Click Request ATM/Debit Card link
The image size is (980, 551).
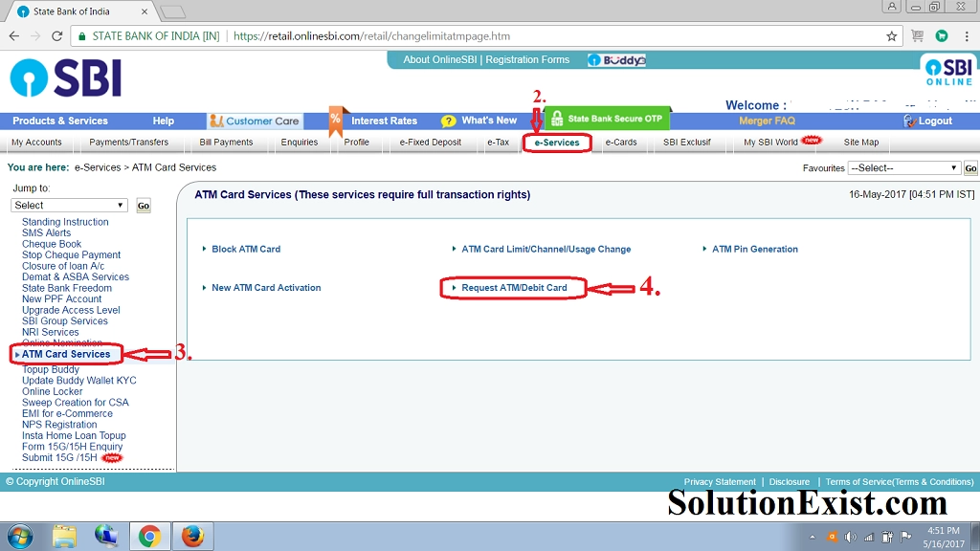coord(514,288)
